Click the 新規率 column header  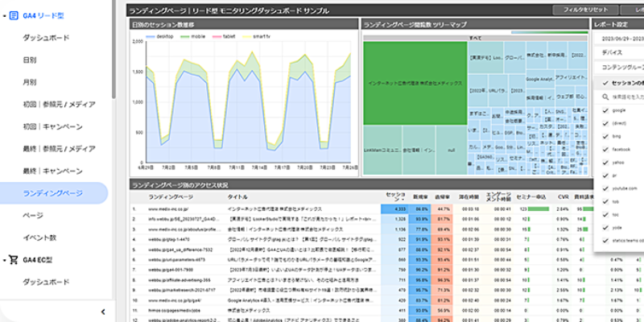420,197
